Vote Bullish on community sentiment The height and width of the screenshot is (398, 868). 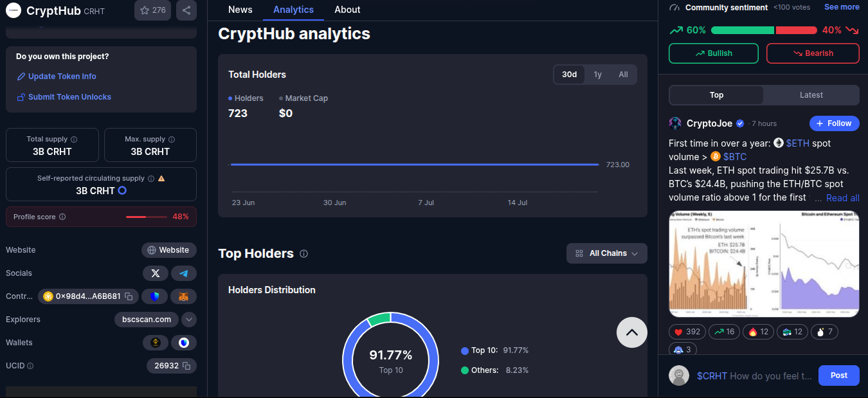714,53
